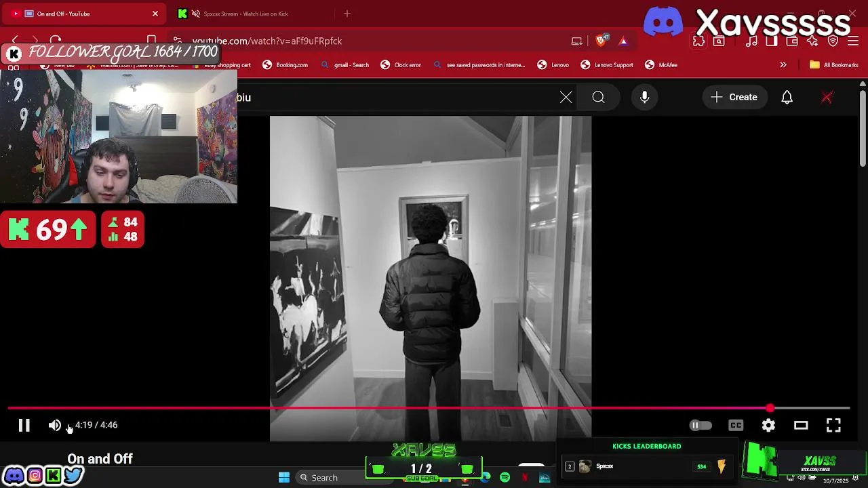This screenshot has width=868, height=488.
Task: Switch to theater mode
Action: [x=801, y=425]
